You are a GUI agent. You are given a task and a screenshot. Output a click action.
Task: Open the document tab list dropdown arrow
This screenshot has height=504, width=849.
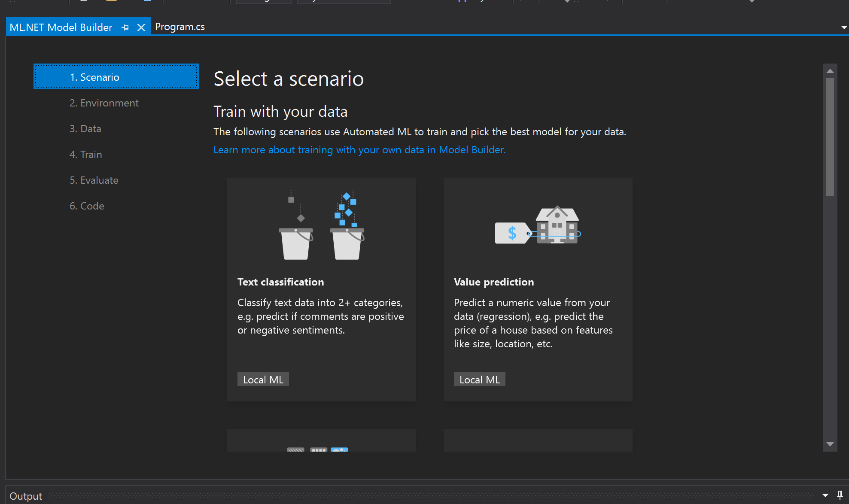pyautogui.click(x=844, y=27)
